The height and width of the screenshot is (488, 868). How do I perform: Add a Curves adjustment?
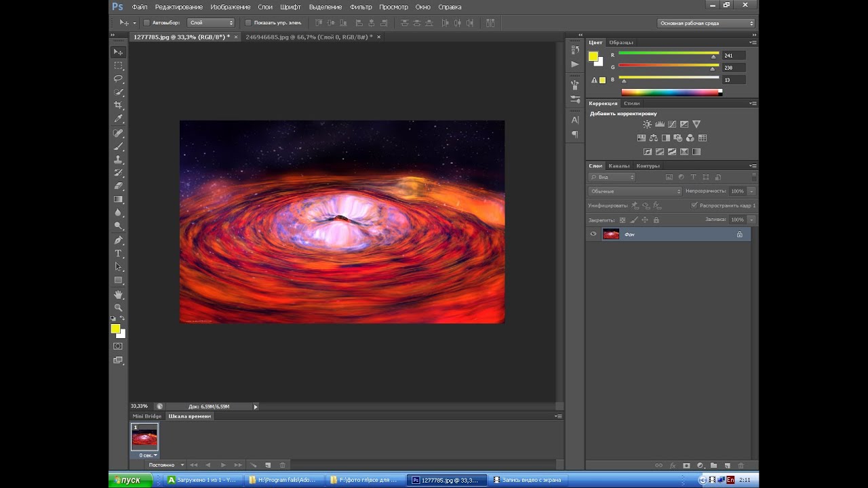tap(672, 124)
